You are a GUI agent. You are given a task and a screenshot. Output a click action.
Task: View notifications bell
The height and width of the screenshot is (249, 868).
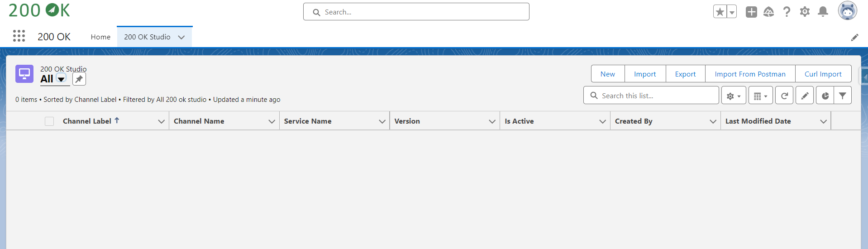[823, 12]
